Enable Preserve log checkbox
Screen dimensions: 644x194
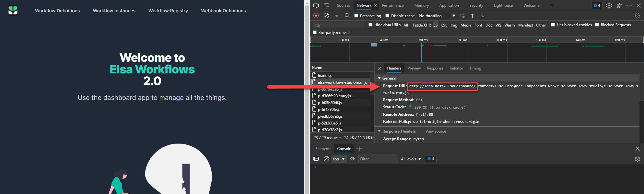pyautogui.click(x=356, y=16)
